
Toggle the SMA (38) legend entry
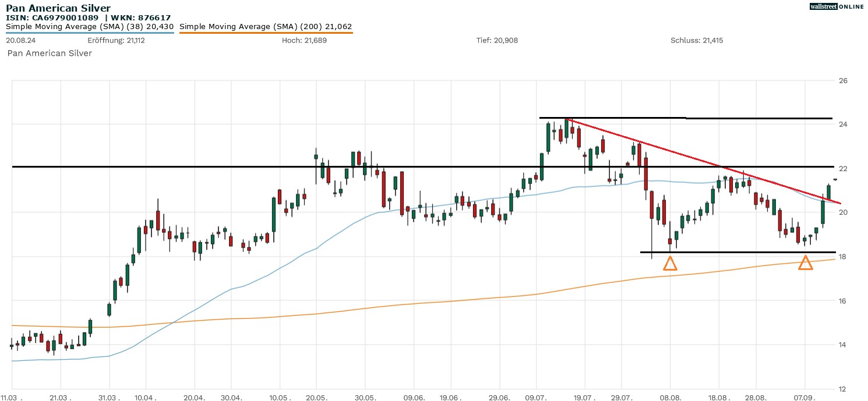[x=90, y=27]
